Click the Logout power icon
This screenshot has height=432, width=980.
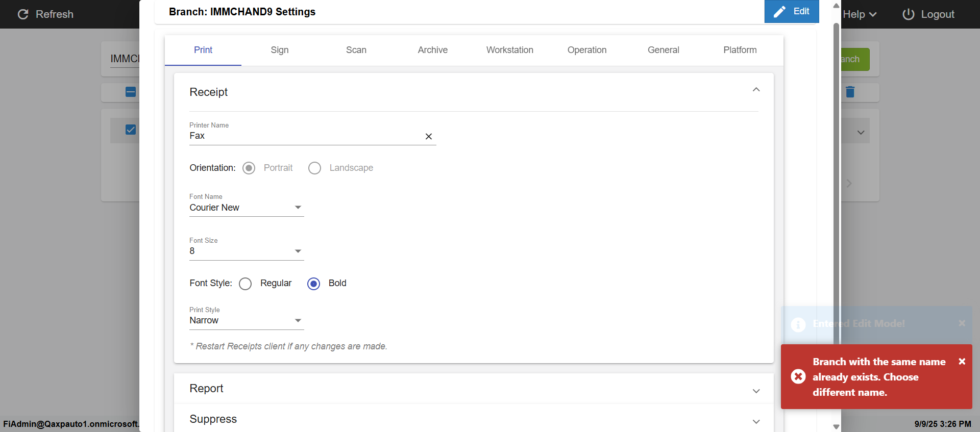(908, 14)
